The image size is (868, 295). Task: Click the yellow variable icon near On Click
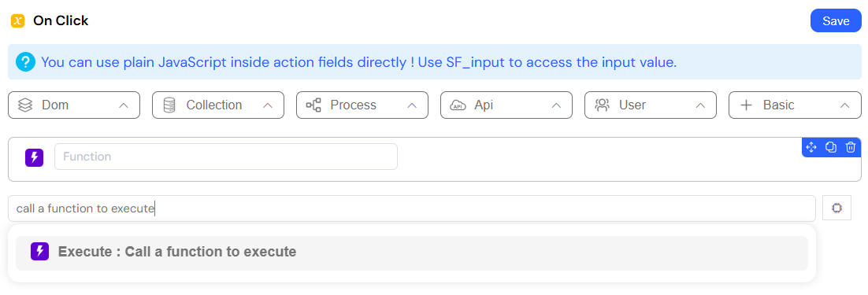point(18,21)
